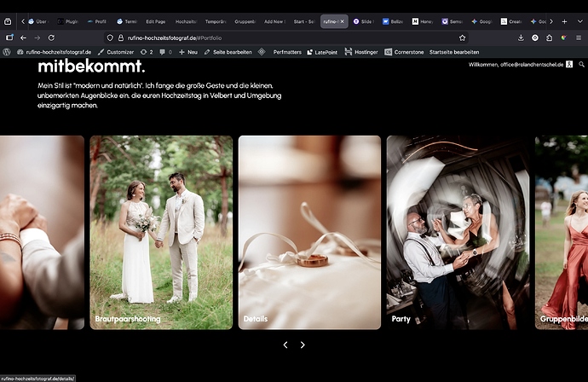Open the '+ Neu' new content menu
Screen dimensions: 588x382
pos(187,52)
